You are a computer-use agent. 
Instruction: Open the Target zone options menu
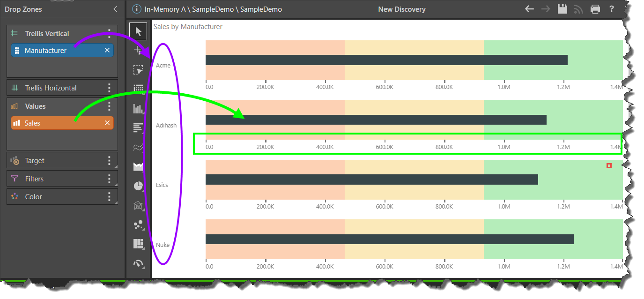pyautogui.click(x=110, y=161)
